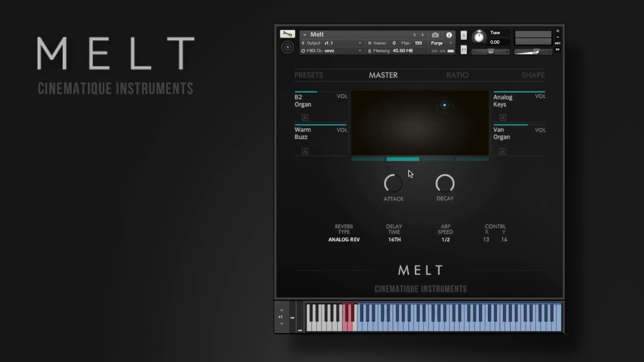
Task: Click VOL label of Analog Keys
Action: (x=540, y=96)
